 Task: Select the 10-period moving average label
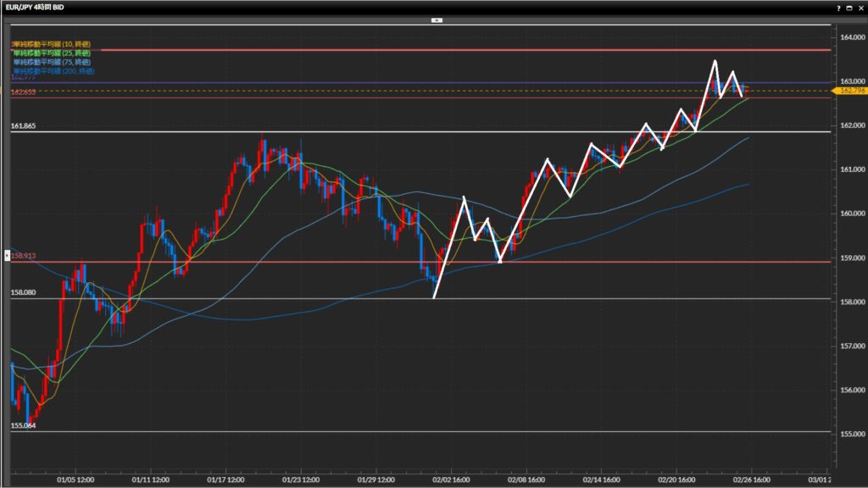52,43
